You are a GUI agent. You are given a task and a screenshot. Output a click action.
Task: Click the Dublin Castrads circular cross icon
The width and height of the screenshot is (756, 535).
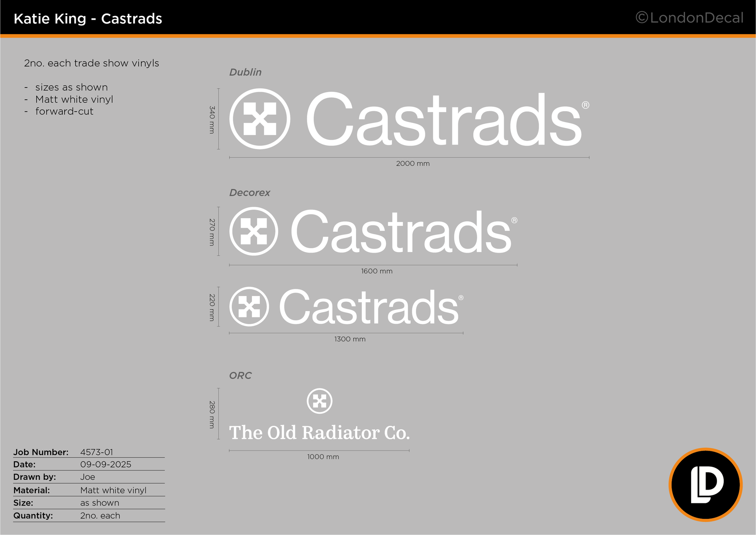click(260, 119)
